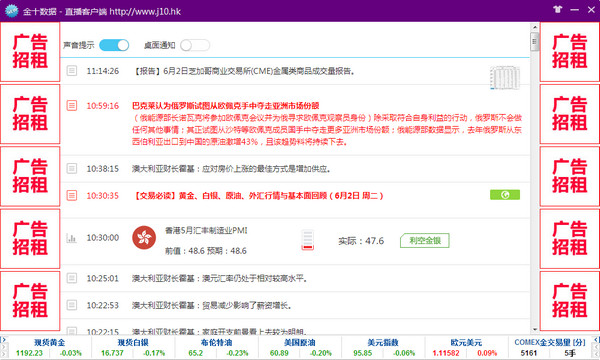Image resolution: width=600 pixels, height=360 pixels.
Task: Click the red document icon beside 10:59:16
Action: tap(72, 105)
